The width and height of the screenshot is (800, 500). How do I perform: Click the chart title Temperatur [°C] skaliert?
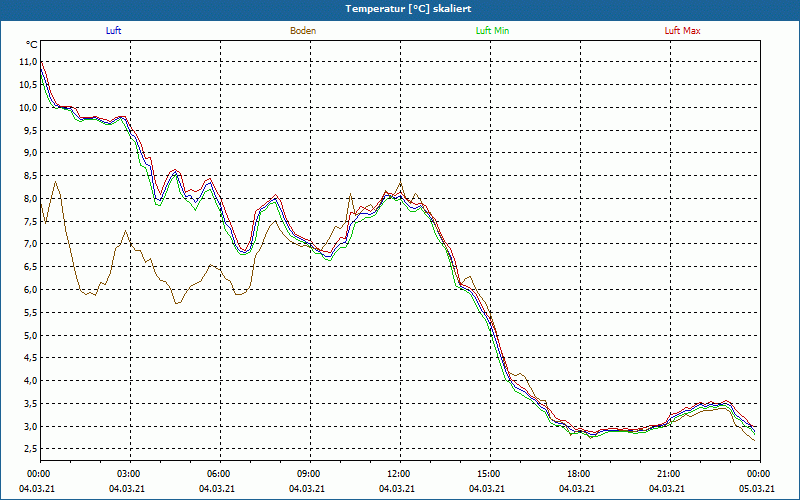pos(408,9)
